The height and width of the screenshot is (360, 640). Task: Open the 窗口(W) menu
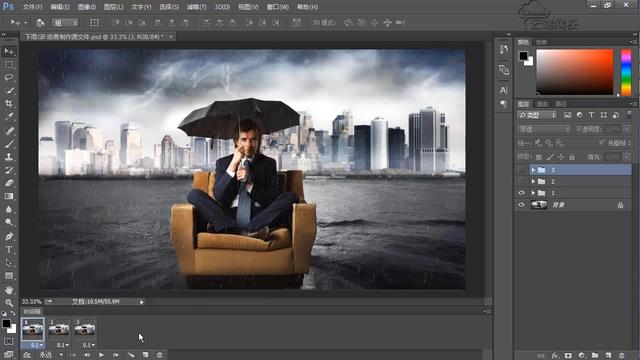[x=278, y=7]
